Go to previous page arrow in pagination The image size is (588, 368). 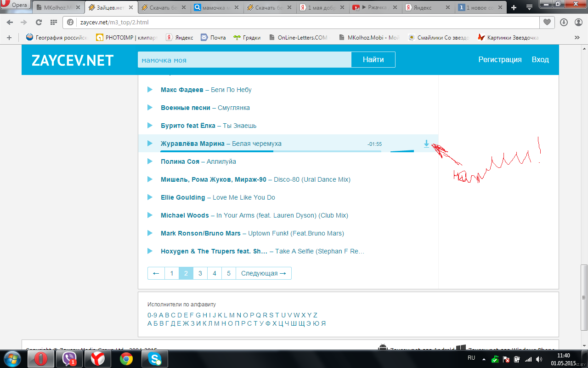coord(156,273)
